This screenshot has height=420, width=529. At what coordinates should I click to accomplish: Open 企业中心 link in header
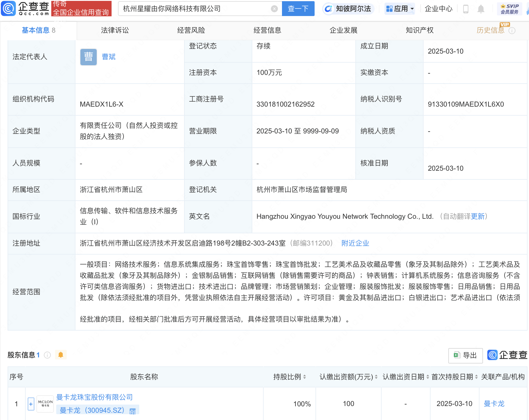click(x=439, y=9)
